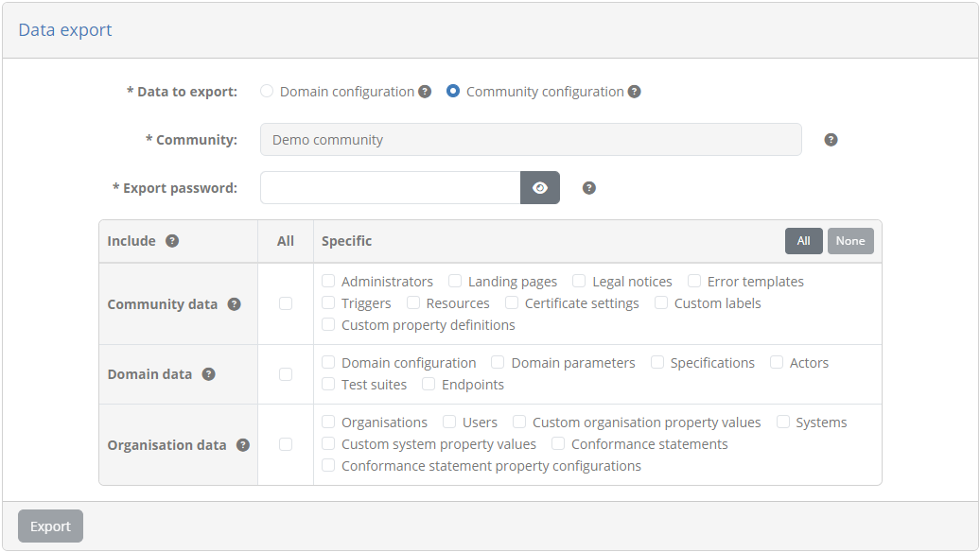This screenshot has height=552, width=980.
Task: Click help icon next to Domain configuration radio
Action: pyautogui.click(x=425, y=92)
